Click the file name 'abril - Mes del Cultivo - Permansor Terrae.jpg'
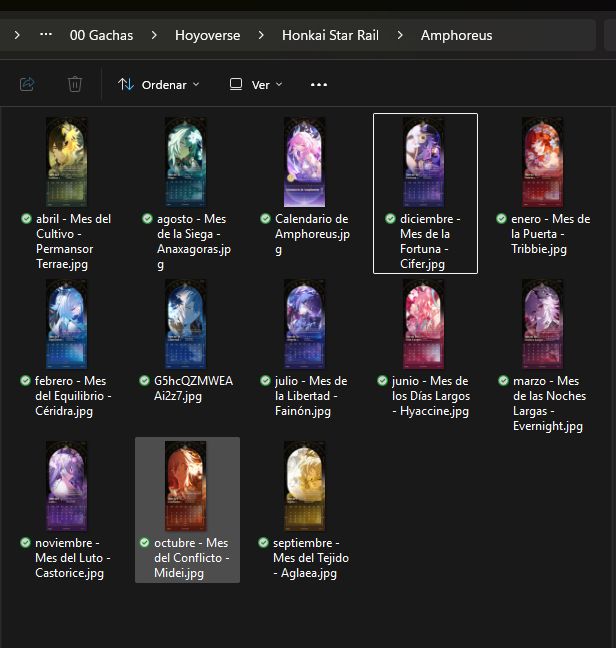The width and height of the screenshot is (616, 648). pos(74,241)
